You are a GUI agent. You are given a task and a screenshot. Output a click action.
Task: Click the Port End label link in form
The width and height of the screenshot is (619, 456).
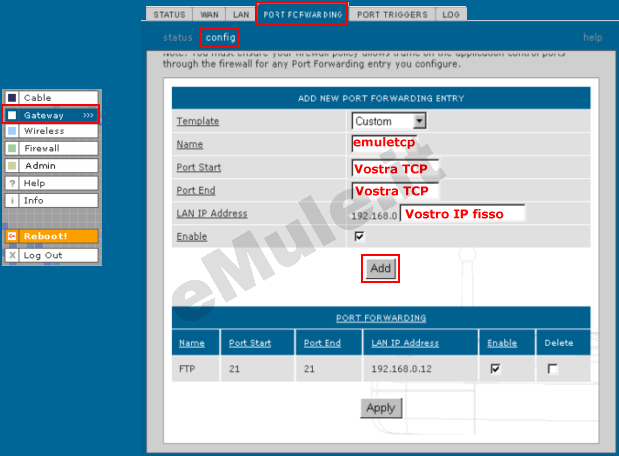pos(196,190)
